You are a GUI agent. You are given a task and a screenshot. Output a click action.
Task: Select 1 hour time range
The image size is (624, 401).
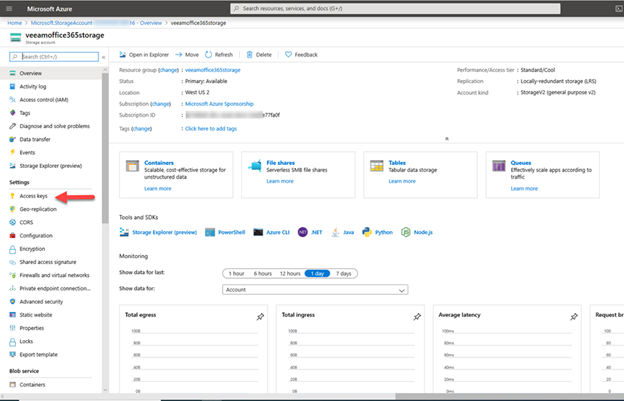(236, 274)
